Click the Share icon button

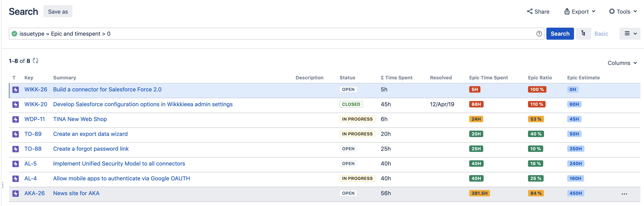pos(538,12)
